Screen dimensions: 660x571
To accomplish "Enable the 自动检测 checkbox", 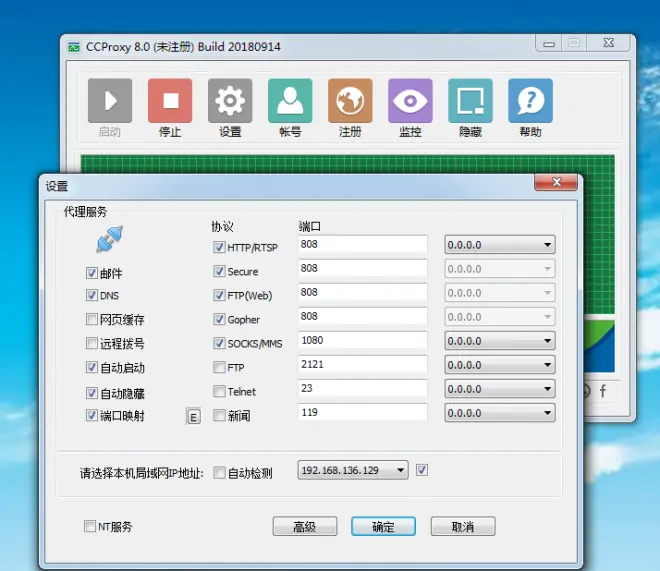I will (219, 473).
